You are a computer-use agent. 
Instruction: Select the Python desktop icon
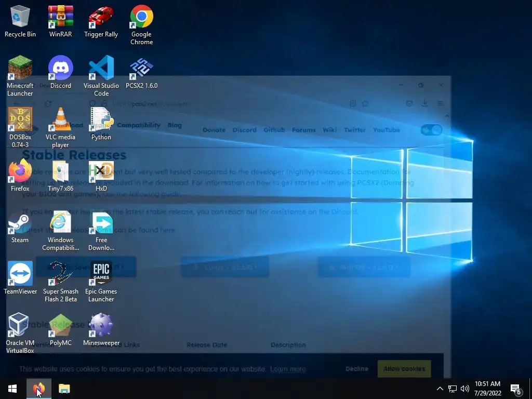101,124
